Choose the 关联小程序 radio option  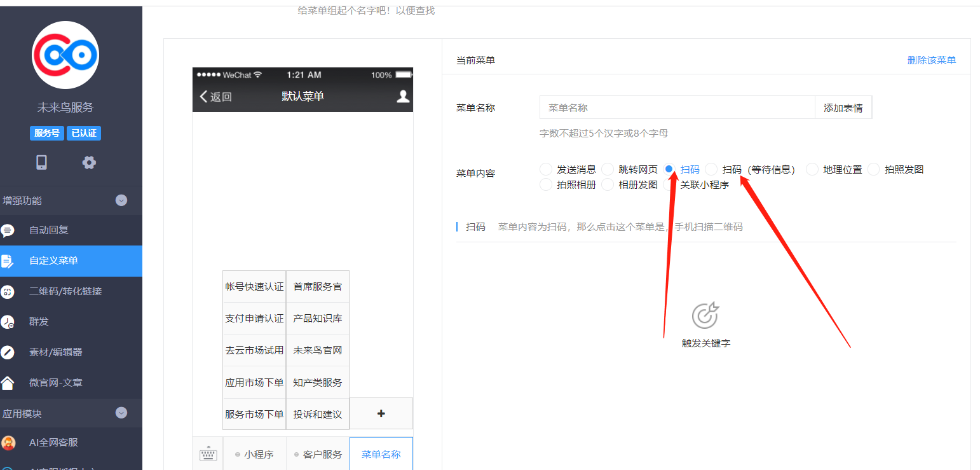click(x=669, y=185)
